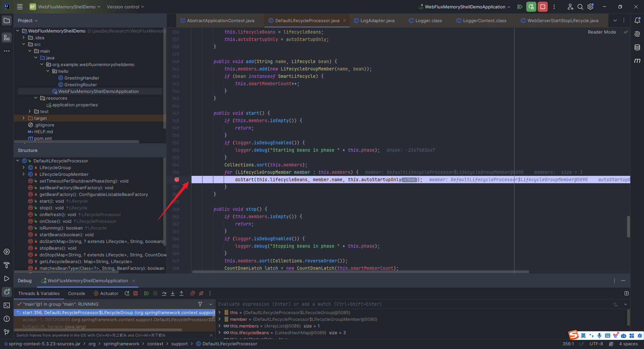This screenshot has width=644, height=349.
Task: Open Project view selector dropdown
Action: (28, 20)
